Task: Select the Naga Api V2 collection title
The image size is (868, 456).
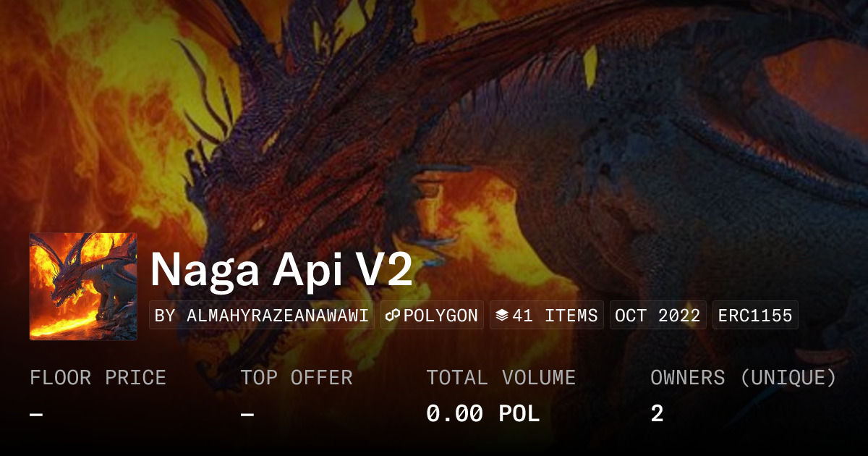Action: (281, 270)
